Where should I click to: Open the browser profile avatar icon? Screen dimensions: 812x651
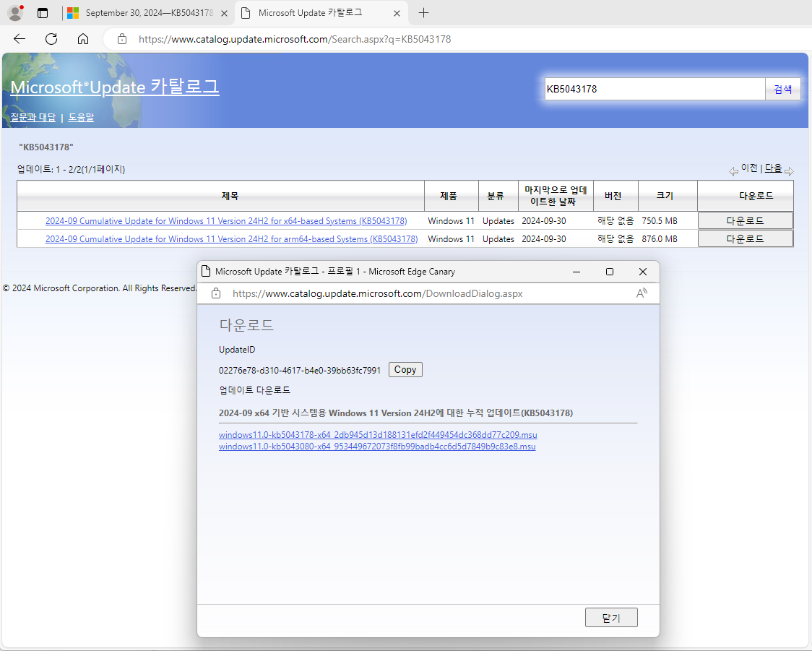coord(15,13)
